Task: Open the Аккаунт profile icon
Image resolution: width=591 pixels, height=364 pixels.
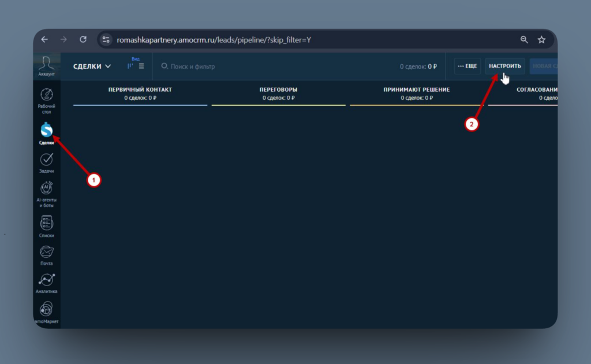Action: (x=46, y=66)
